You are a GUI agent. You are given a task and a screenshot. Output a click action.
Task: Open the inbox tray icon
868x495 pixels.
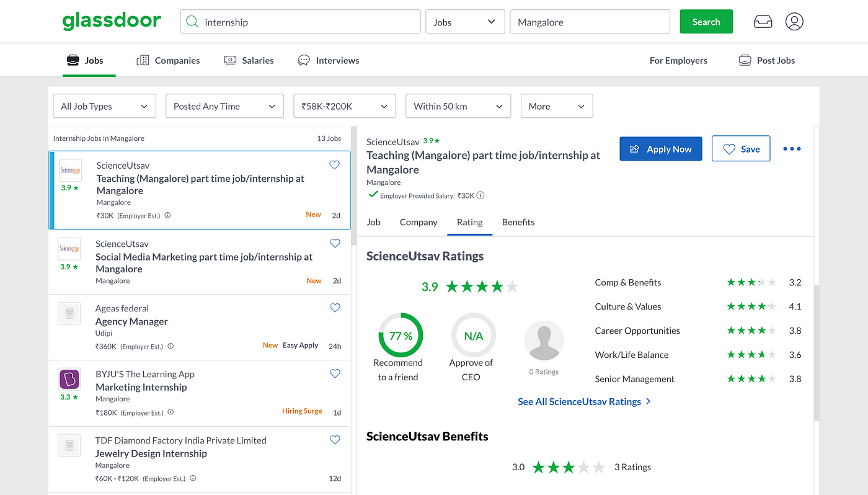click(x=763, y=22)
